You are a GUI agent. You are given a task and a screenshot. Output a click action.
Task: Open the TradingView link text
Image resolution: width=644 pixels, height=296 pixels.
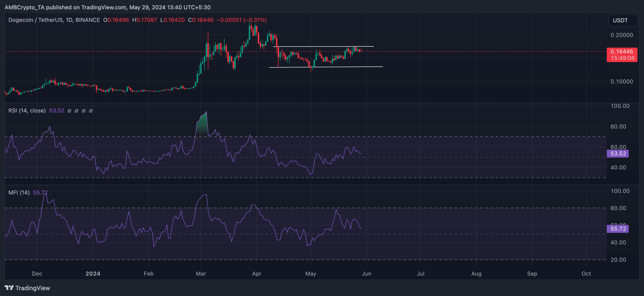(x=33, y=288)
